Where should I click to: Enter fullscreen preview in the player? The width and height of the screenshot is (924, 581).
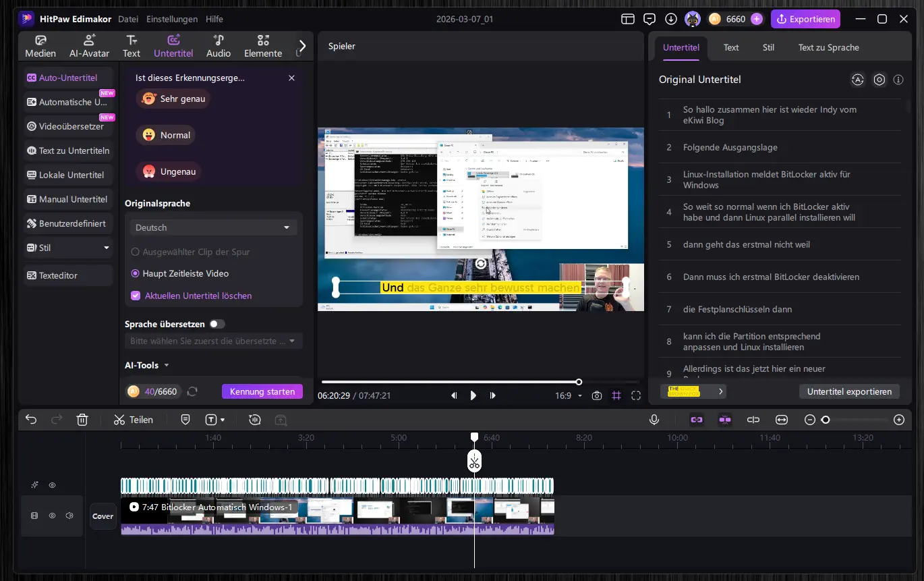coord(635,396)
